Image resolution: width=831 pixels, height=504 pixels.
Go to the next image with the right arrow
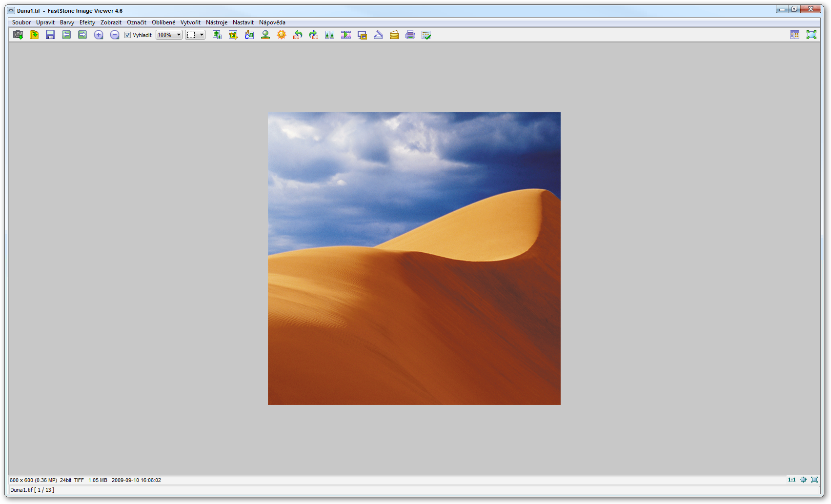[x=82, y=35]
